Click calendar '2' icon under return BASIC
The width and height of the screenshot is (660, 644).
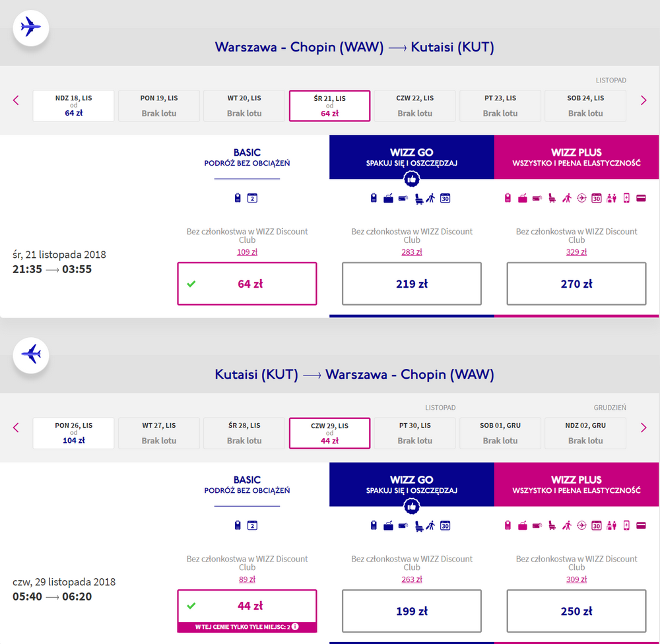252,525
